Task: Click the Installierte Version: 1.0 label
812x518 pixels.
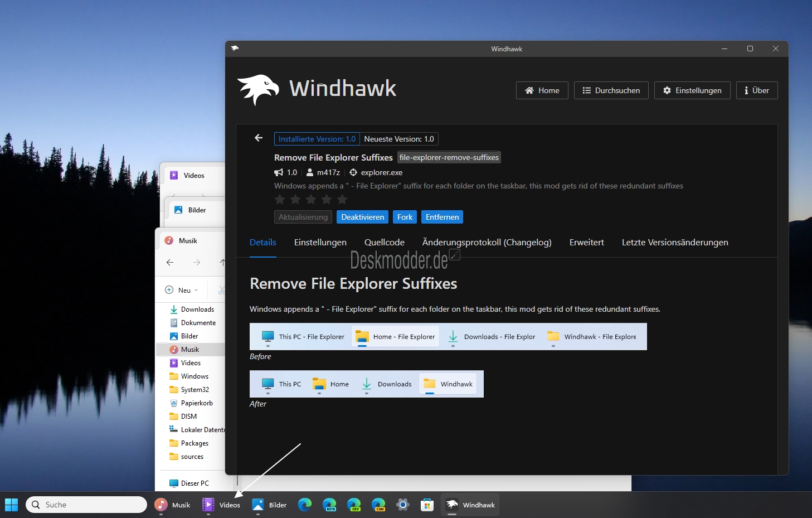Action: coord(317,139)
